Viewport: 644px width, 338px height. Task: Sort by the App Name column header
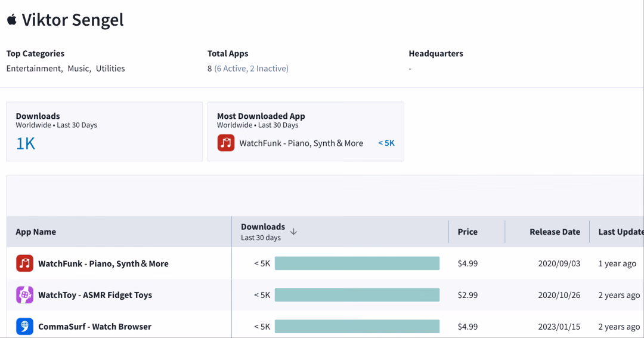click(x=36, y=232)
